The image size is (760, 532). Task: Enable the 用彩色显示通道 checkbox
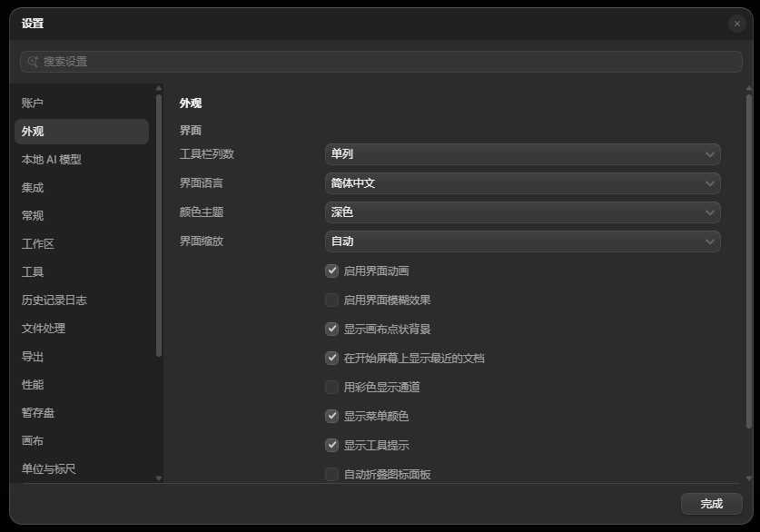(x=331, y=387)
